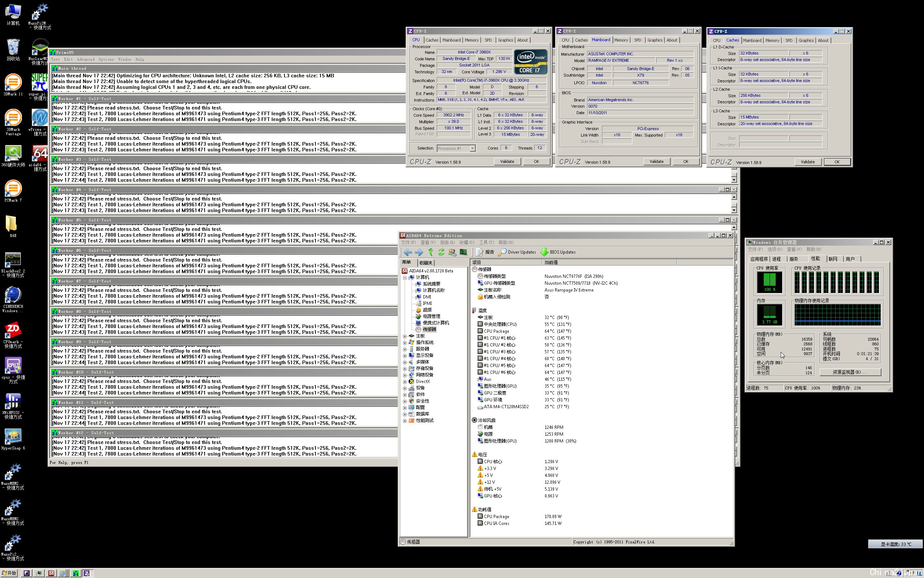This screenshot has width=924, height=578.
Task: Open Prime95 Options menu
Action: (x=106, y=60)
